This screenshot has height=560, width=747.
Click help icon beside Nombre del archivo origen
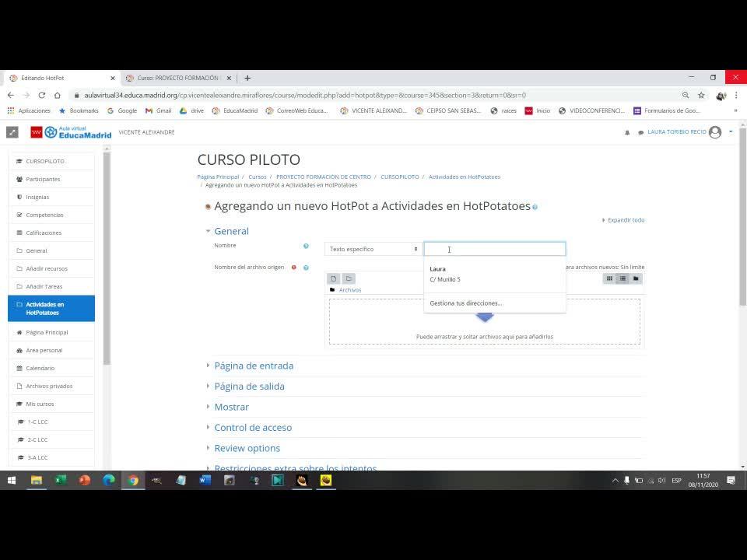coord(306,268)
